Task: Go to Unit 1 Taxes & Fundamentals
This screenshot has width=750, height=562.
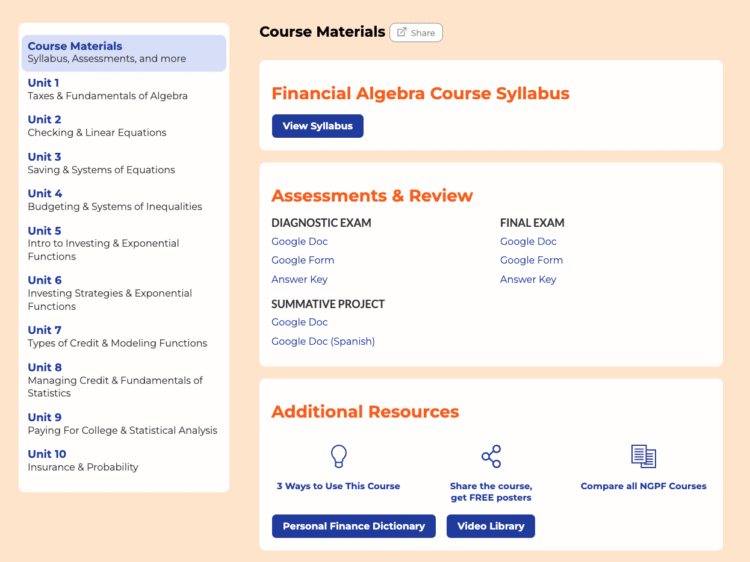Action: click(x=107, y=89)
